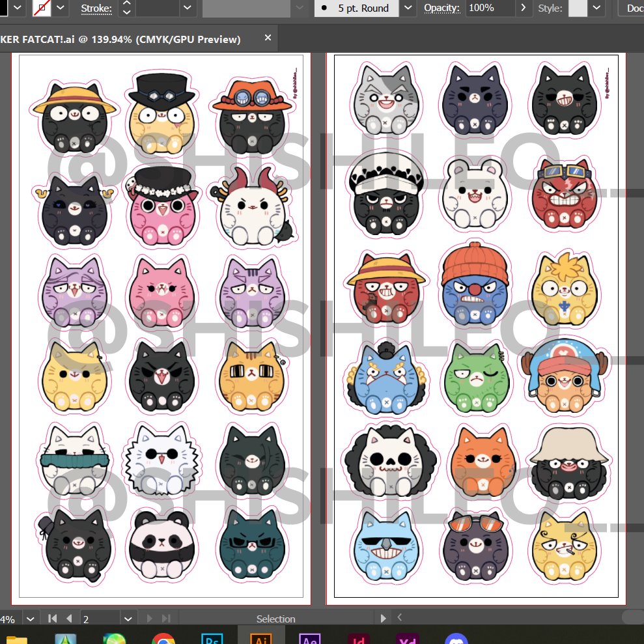Select the reindeer cat with blue hat

(x=566, y=376)
